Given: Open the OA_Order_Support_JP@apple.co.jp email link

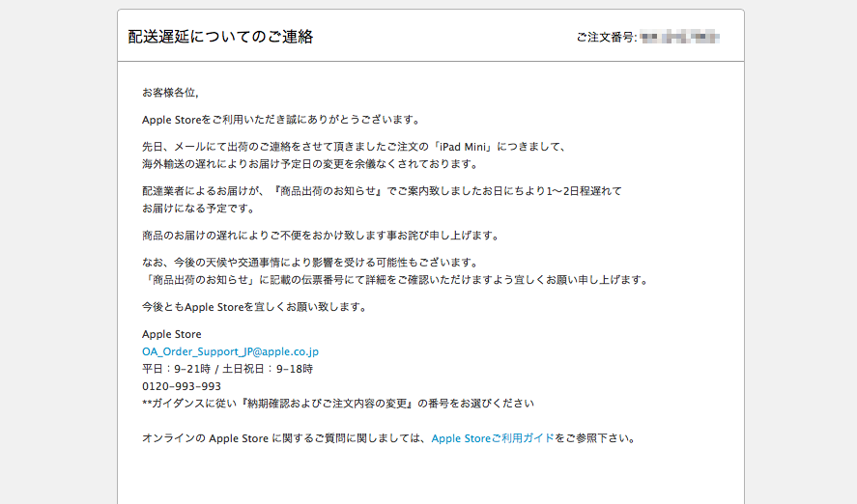Looking at the screenshot, I should (x=230, y=351).
